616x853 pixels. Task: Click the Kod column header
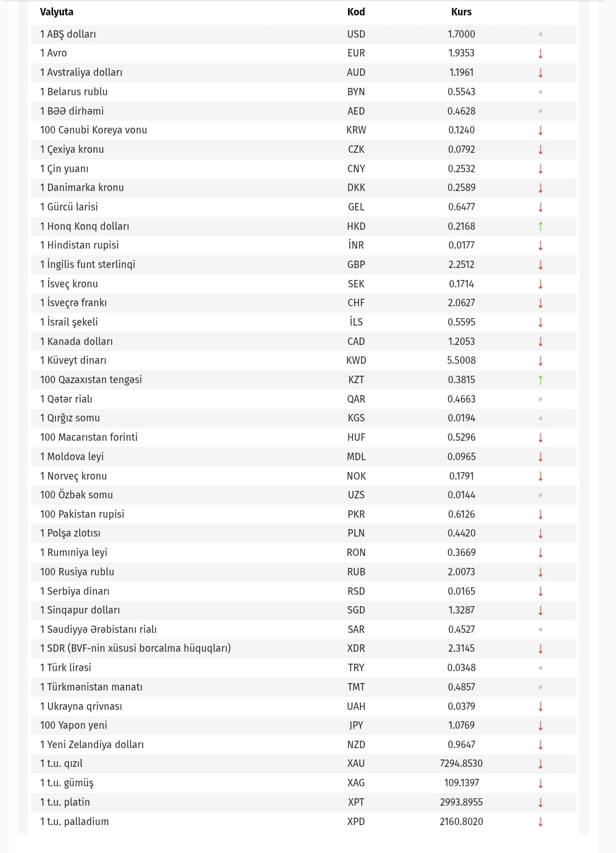tap(356, 12)
